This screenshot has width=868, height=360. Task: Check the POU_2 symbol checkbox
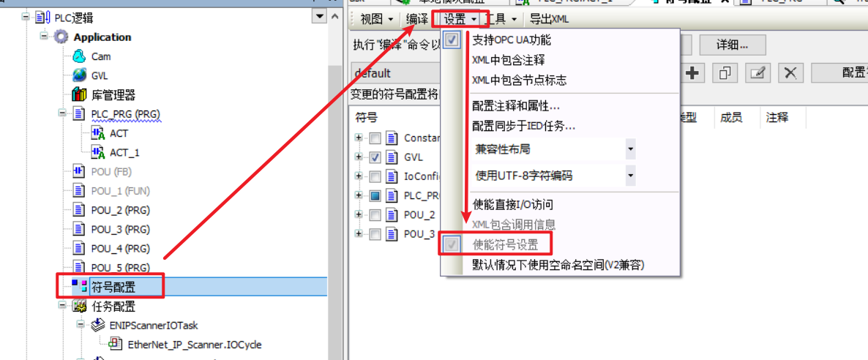click(375, 215)
